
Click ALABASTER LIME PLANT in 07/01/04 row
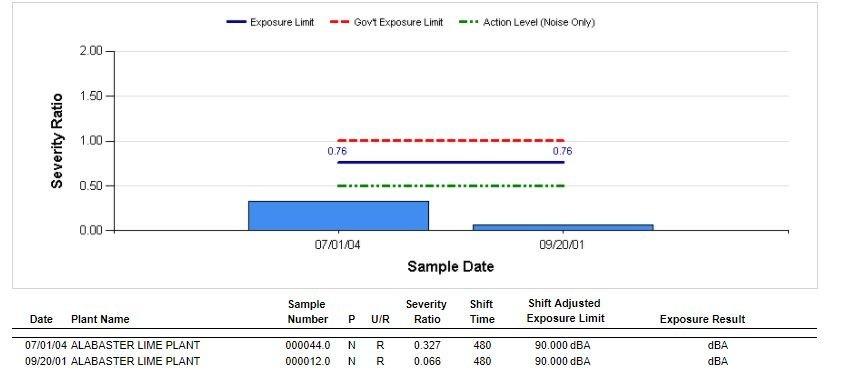135,345
